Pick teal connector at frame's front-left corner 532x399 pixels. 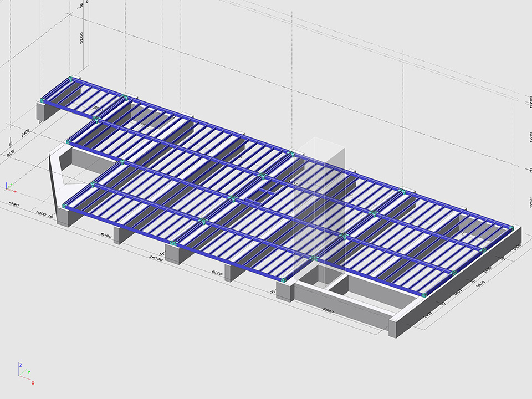coord(65,206)
